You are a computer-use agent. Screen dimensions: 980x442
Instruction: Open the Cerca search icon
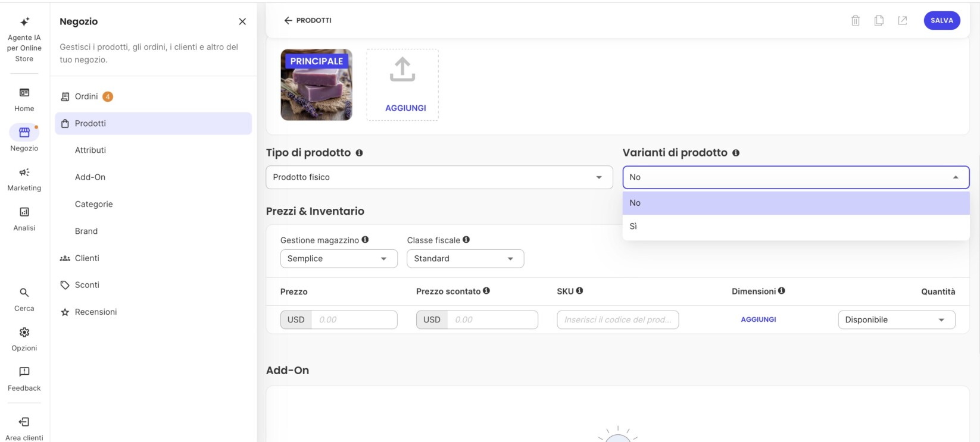tap(24, 293)
